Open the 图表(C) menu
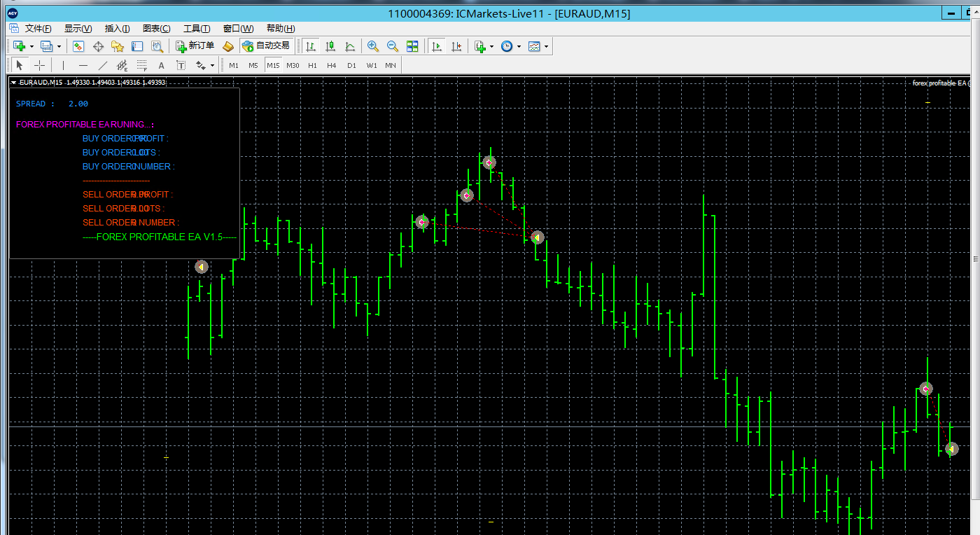Image resolution: width=980 pixels, height=535 pixels. click(x=156, y=29)
